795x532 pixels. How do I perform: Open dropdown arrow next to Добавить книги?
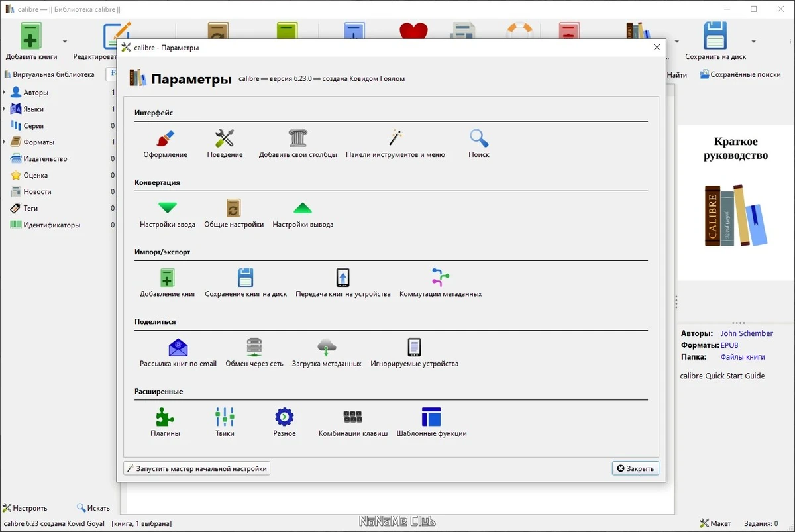click(x=65, y=42)
